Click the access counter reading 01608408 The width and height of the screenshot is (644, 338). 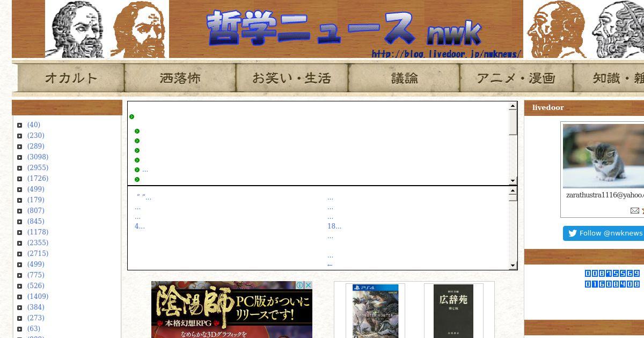click(612, 284)
